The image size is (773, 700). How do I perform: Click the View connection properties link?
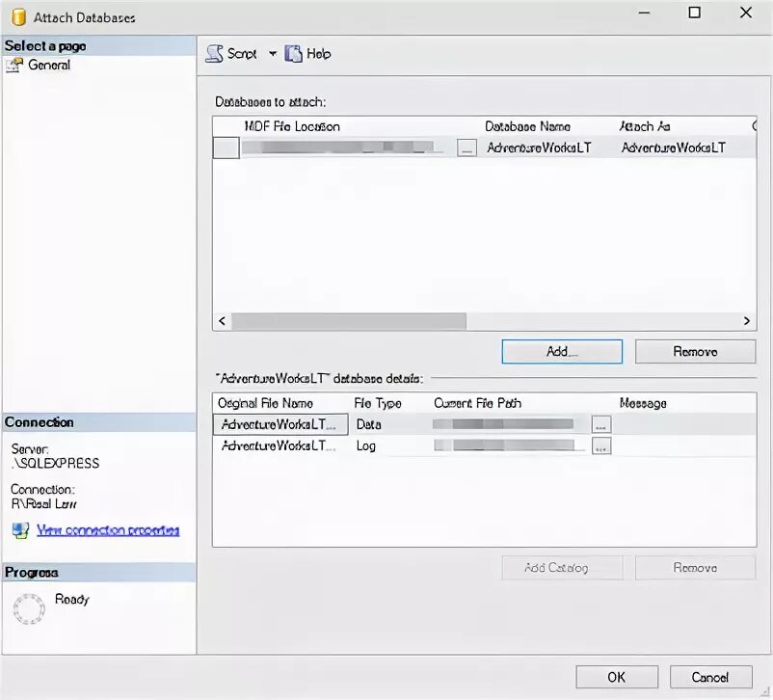click(108, 530)
